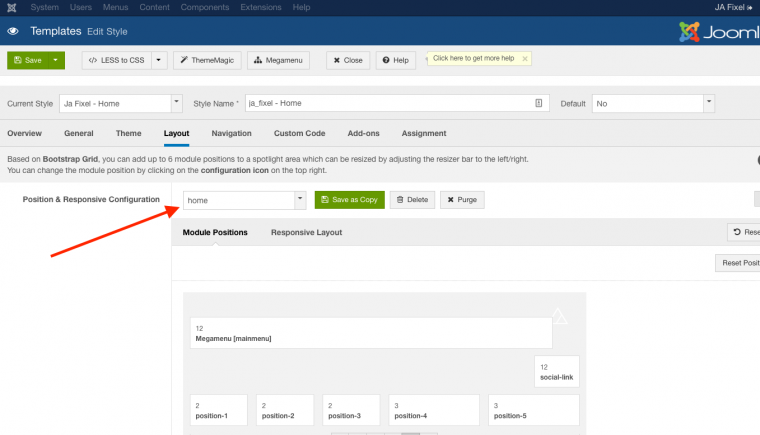The width and height of the screenshot is (760, 435).
Task: Open the Menus menu
Action: click(115, 7)
